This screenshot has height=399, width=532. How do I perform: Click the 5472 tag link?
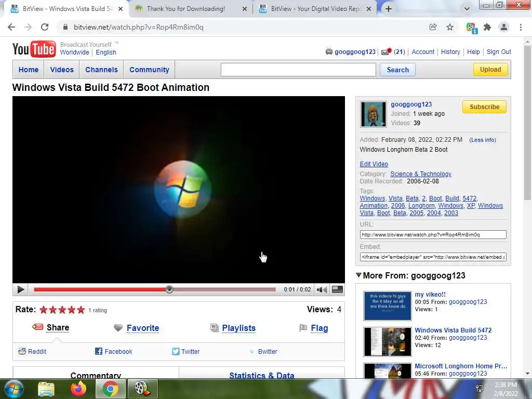470,198
